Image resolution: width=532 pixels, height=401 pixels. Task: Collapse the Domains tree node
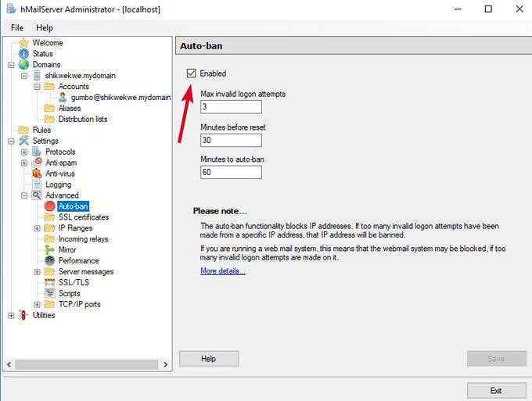click(x=11, y=65)
